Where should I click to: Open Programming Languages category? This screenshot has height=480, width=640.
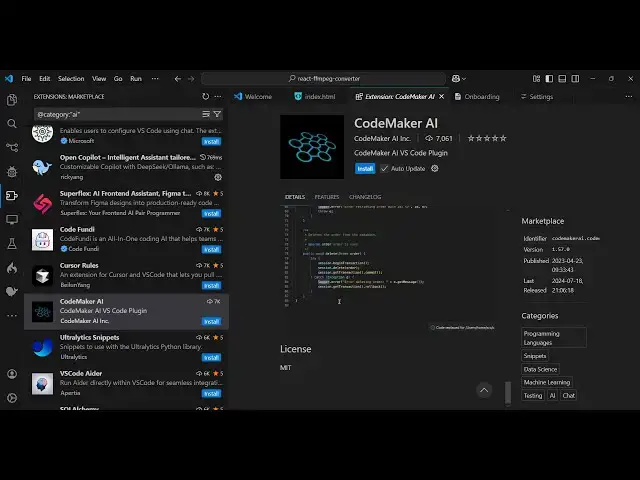click(x=554, y=338)
